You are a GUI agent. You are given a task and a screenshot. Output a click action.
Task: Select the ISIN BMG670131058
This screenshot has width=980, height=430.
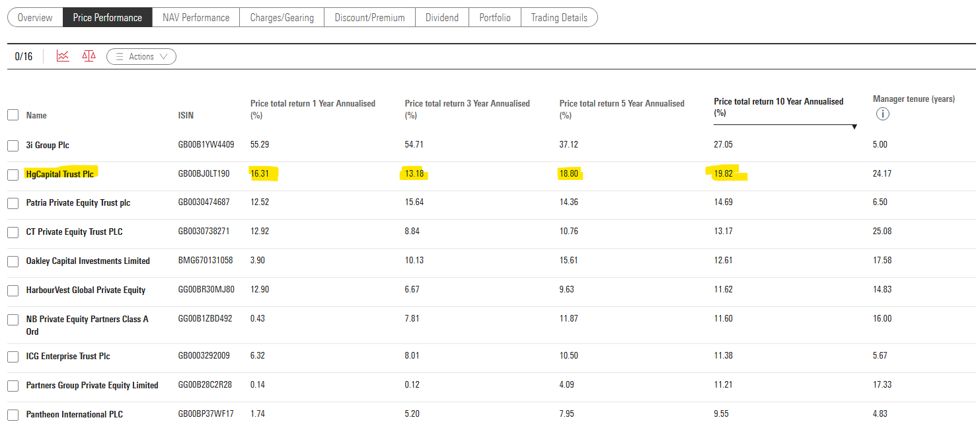coord(206,261)
